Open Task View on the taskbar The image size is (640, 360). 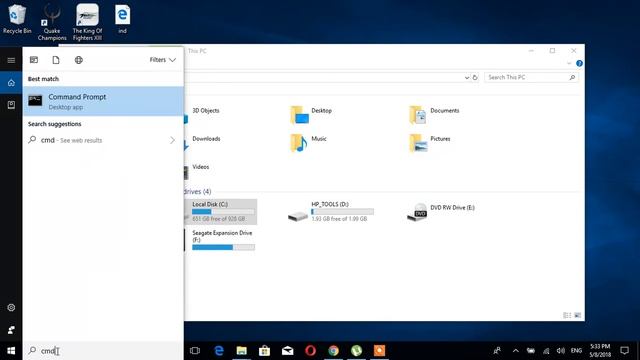(195, 351)
